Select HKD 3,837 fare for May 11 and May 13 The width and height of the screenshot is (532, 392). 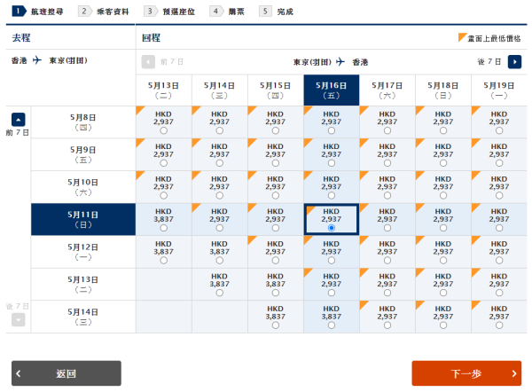163,228
